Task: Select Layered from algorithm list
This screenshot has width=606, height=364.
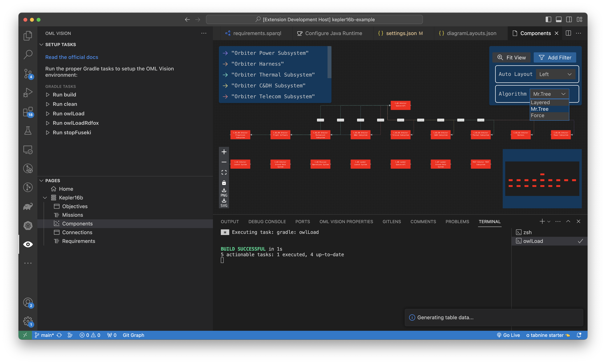Action: [549, 103]
